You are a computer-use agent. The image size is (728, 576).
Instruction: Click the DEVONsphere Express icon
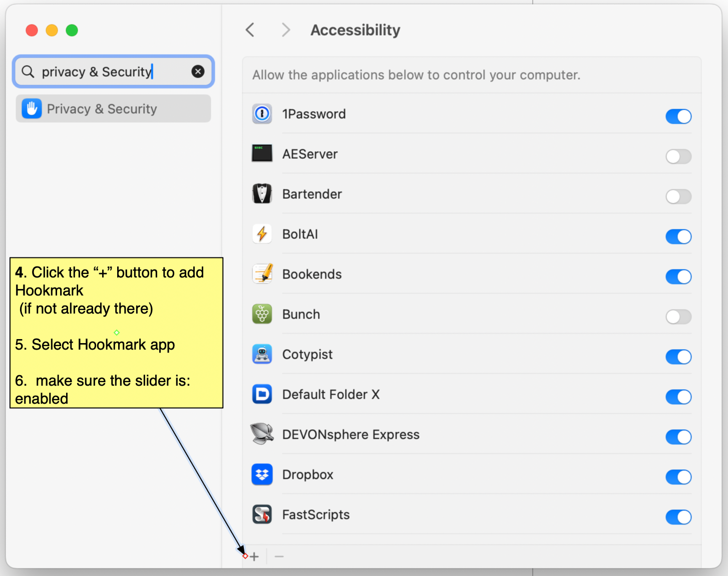point(262,434)
